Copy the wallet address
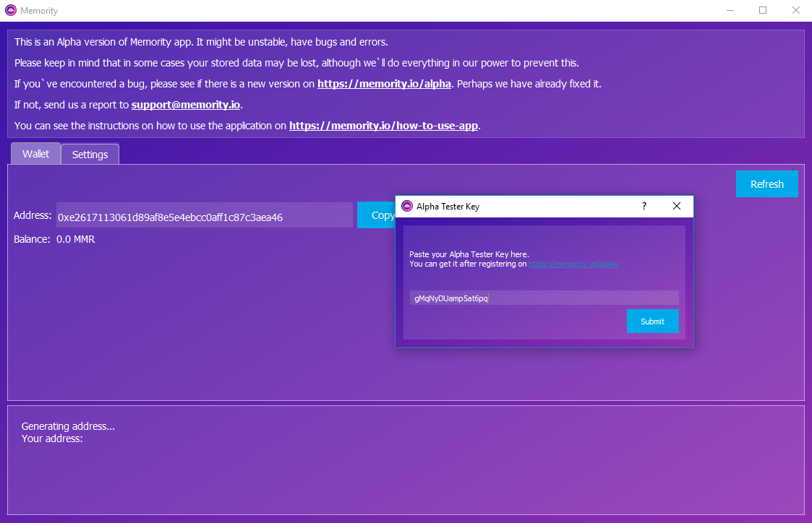The width and height of the screenshot is (812, 523). coord(377,215)
